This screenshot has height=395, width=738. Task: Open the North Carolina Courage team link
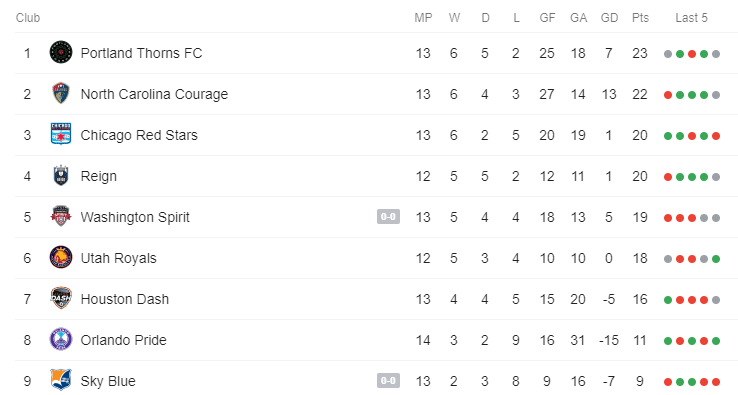coord(154,94)
